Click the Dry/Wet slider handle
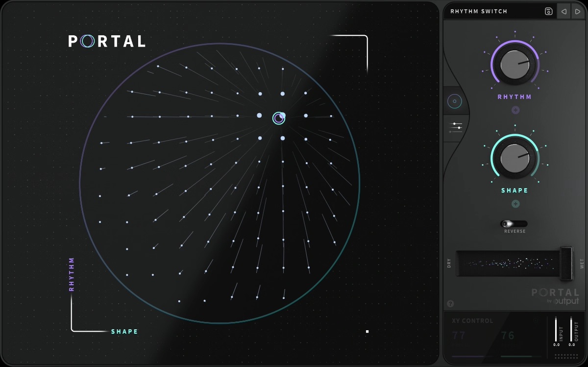This screenshot has width=588, height=367. tap(566, 264)
